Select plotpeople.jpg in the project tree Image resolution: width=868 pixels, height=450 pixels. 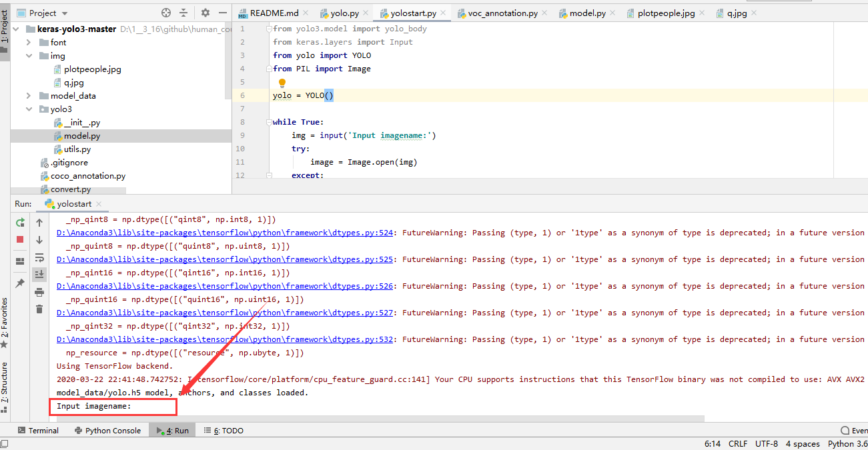(x=93, y=69)
